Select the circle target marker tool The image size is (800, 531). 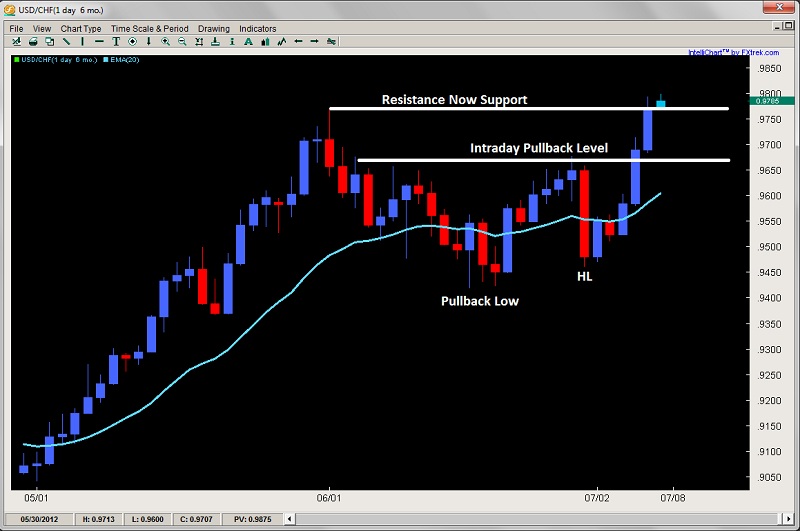point(132,41)
